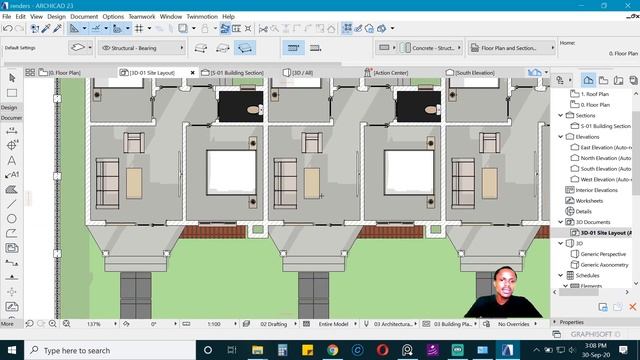The height and width of the screenshot is (360, 640).
Task: Select View Map icon in Navigator
Action: [x=604, y=80]
